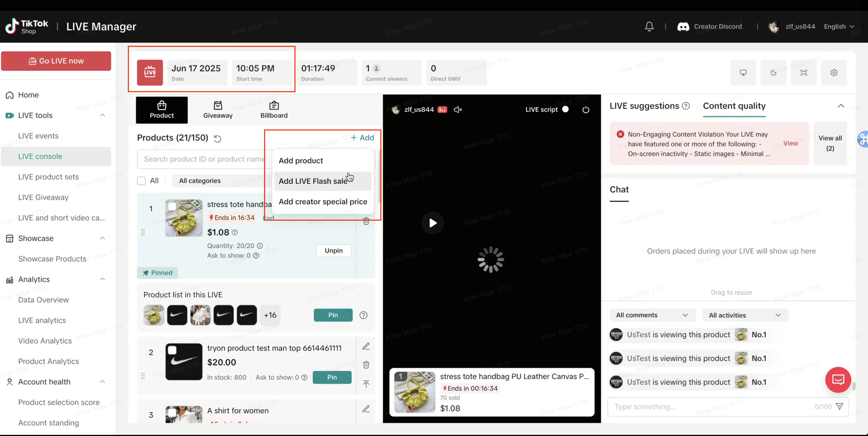Viewport: 868px width, 436px height.
Task: Check the All products checkbox
Action: (x=141, y=181)
